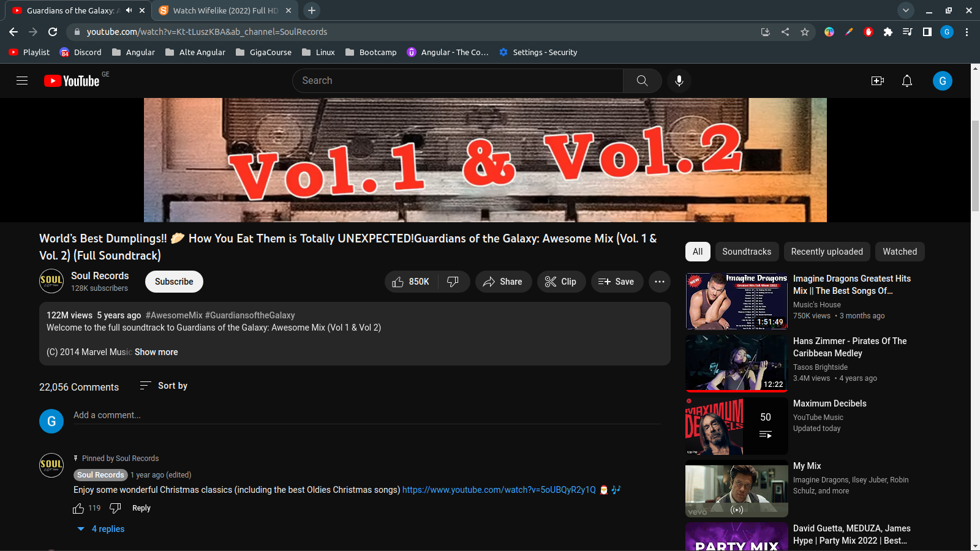Go to YouTube home via logo
The height and width of the screenshot is (551, 980).
click(x=72, y=81)
